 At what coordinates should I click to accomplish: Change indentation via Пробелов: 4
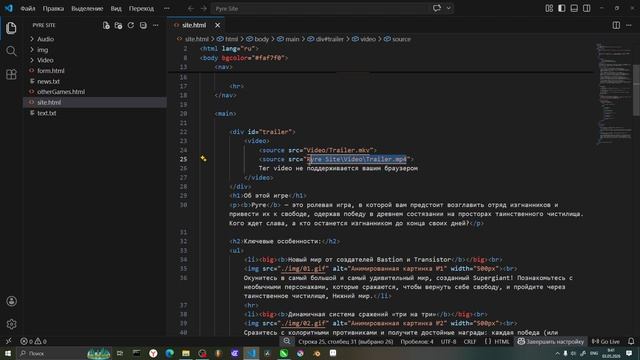coord(417,341)
